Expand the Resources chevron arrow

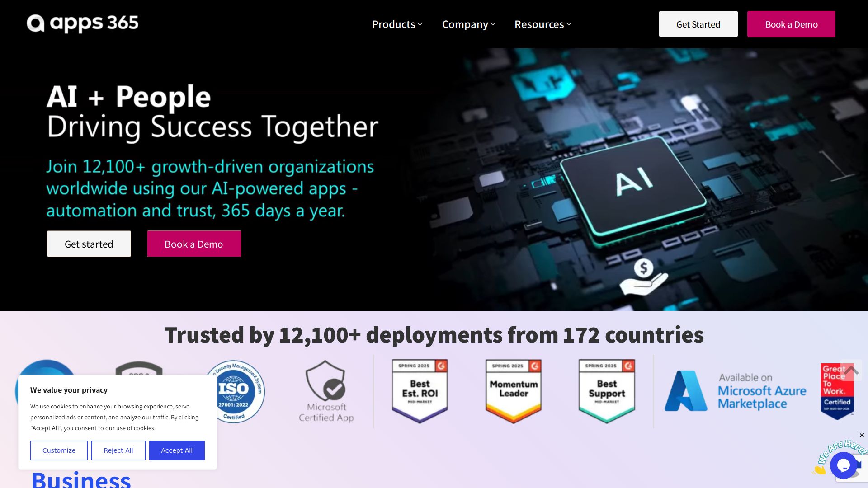click(x=569, y=24)
